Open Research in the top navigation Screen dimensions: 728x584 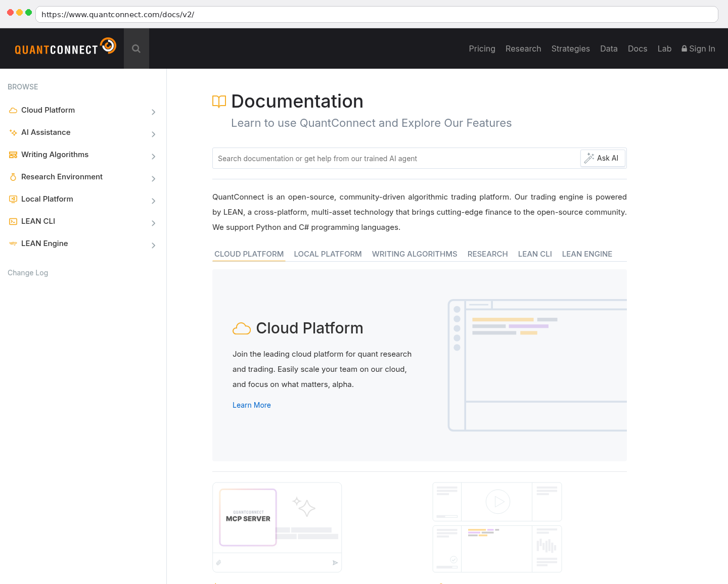(x=523, y=48)
